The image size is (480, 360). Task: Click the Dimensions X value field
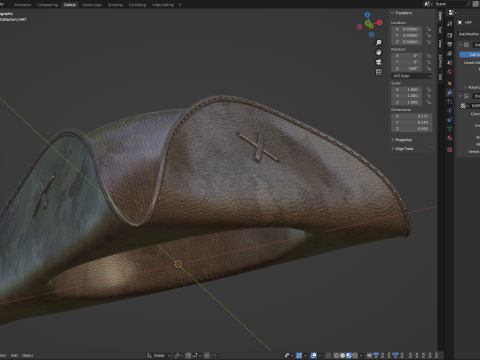(411, 116)
